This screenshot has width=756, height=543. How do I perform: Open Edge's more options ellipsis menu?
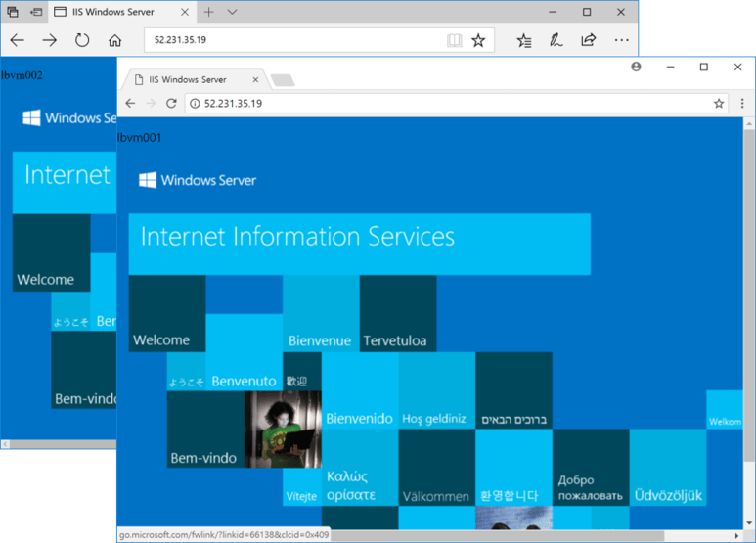[621, 41]
